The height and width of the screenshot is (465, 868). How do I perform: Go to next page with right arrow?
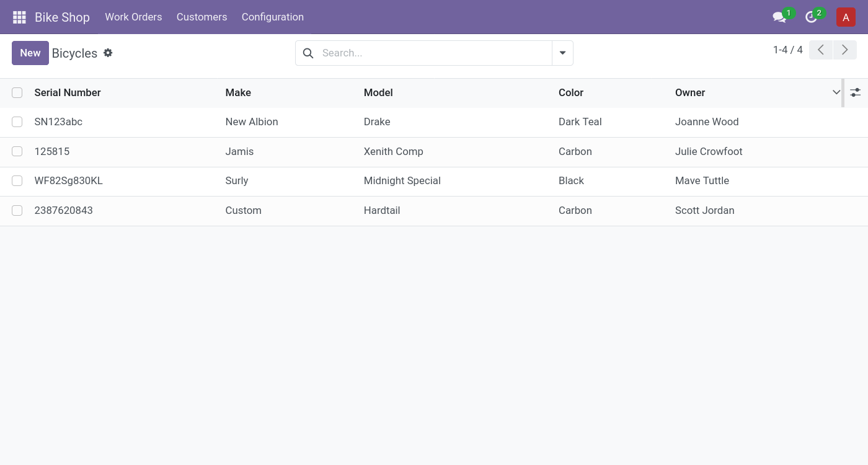844,50
